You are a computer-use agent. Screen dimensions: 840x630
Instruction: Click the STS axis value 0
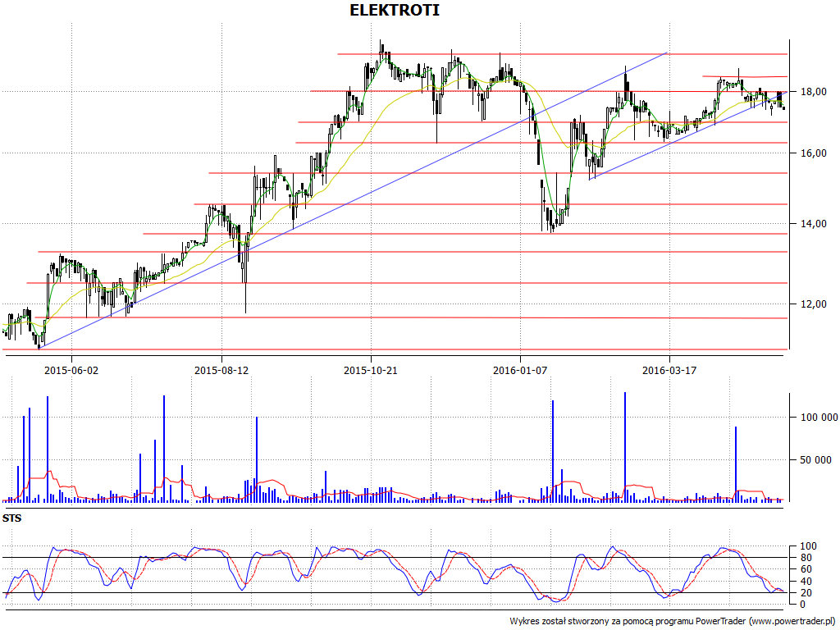802,605
